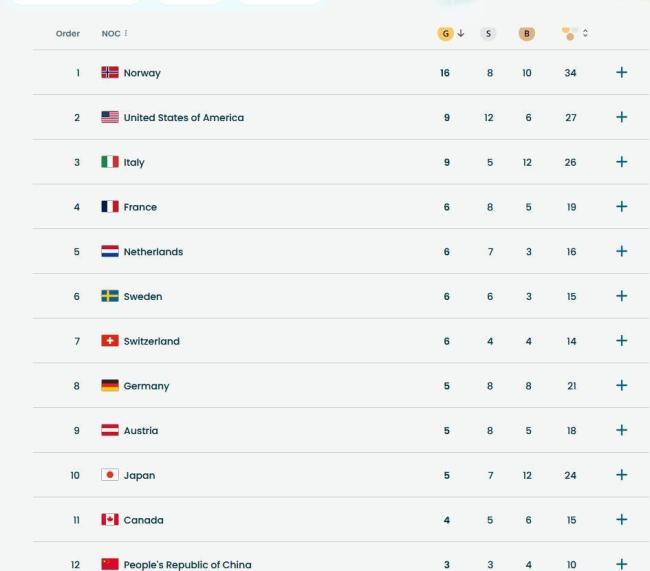This screenshot has width=650, height=571.
Task: Expand the France medal details
Action: pos(622,207)
